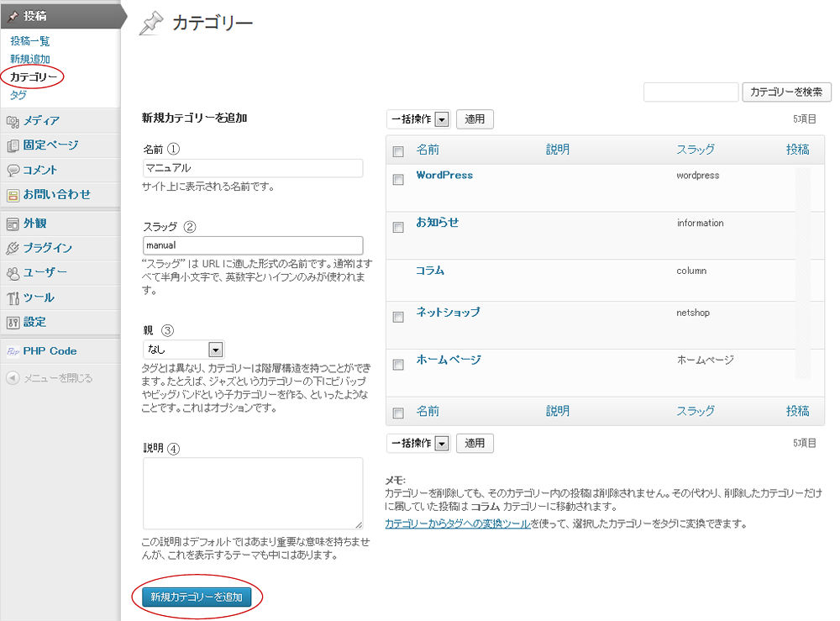Open the お知らせ category link

(438, 223)
